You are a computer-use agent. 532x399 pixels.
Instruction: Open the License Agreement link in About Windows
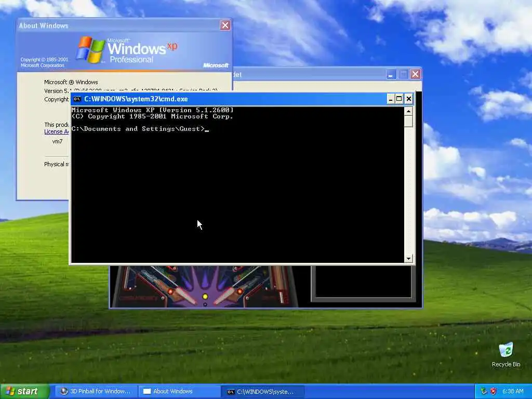[56, 131]
